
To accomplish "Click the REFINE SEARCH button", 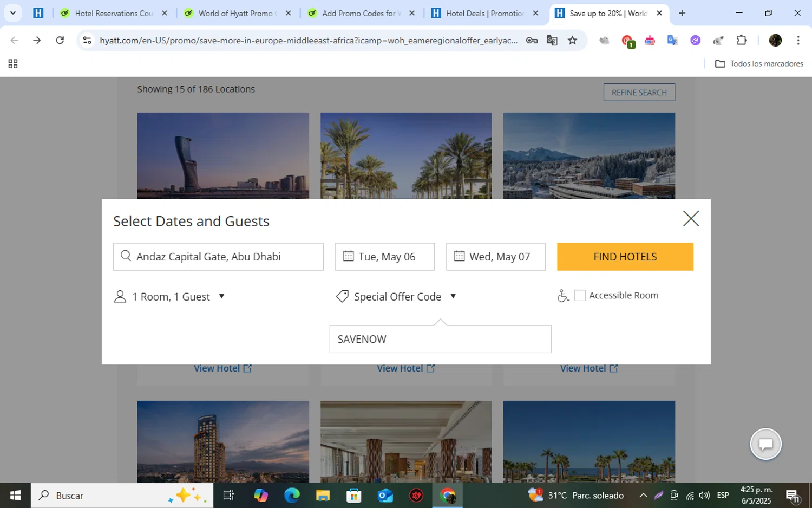I will [x=639, y=93].
